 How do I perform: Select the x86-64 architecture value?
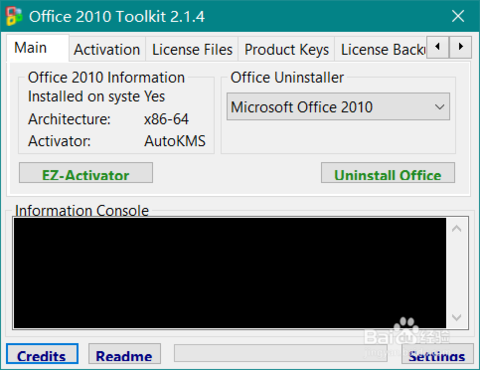point(166,119)
